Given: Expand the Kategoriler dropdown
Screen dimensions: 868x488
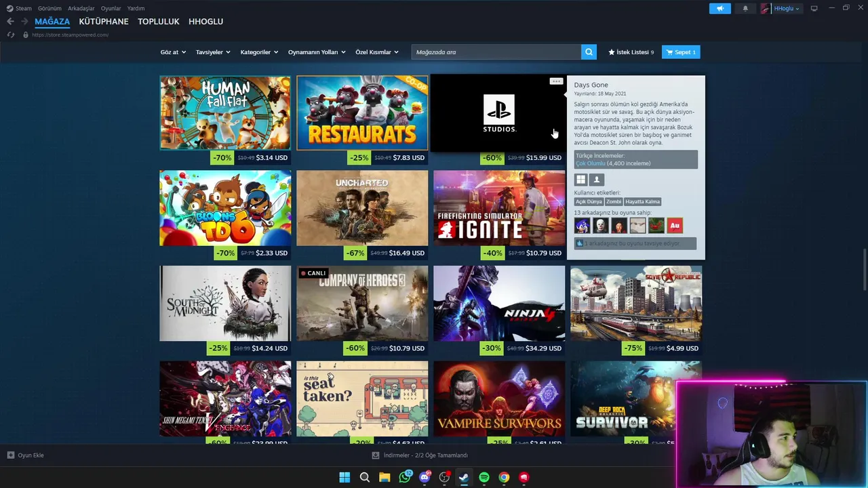Looking at the screenshot, I should tap(259, 52).
